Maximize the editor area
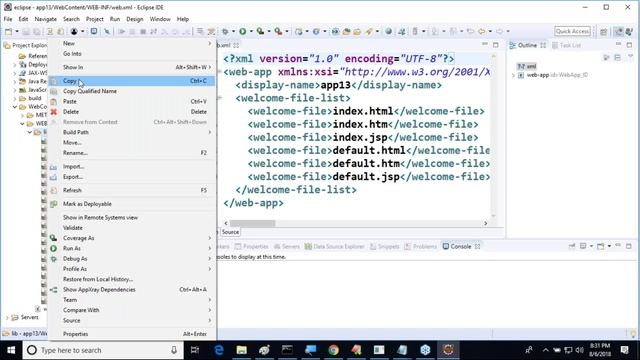The height and width of the screenshot is (360, 640). tap(496, 44)
